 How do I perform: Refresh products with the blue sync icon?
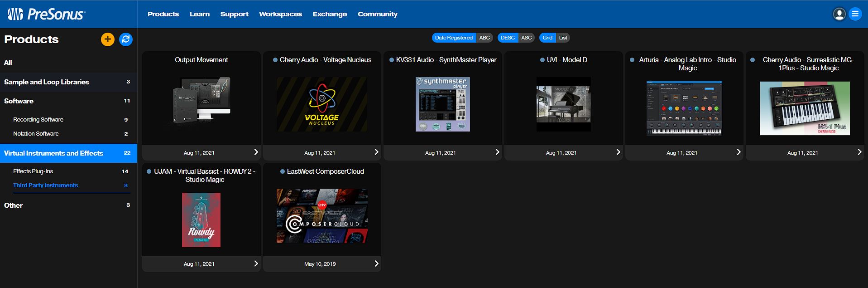126,39
